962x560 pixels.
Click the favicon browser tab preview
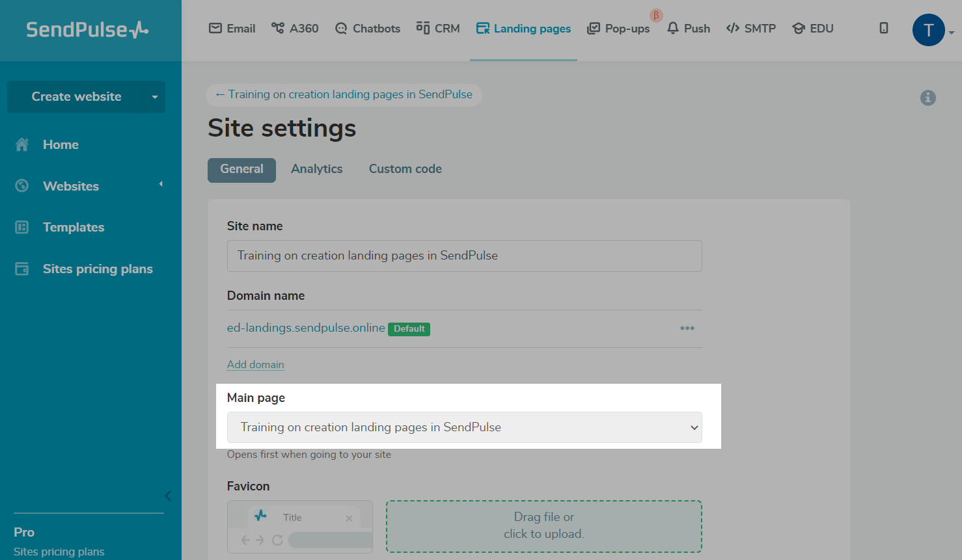pyautogui.click(x=300, y=526)
